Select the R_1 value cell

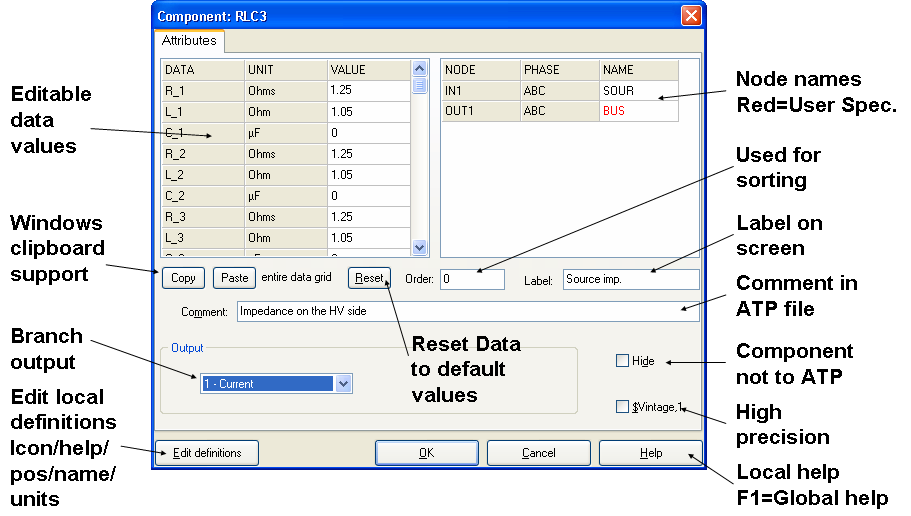[367, 90]
